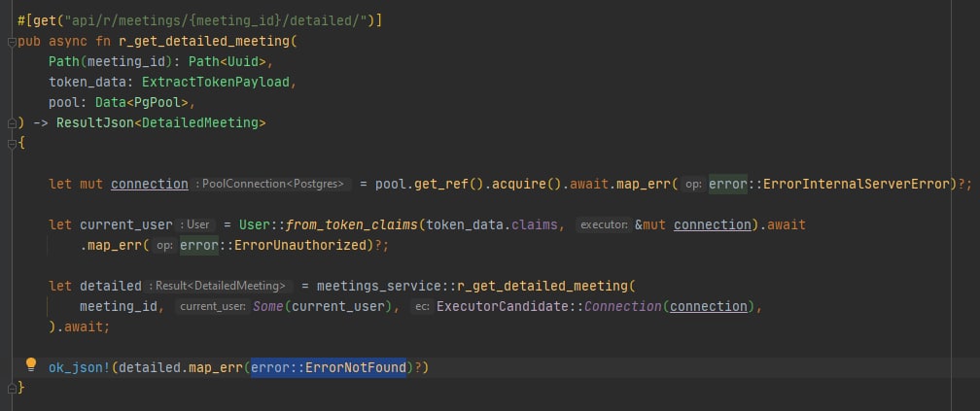The image size is (980, 411).
Task: Click the underlined connection variable in let mut
Action: [x=150, y=185]
